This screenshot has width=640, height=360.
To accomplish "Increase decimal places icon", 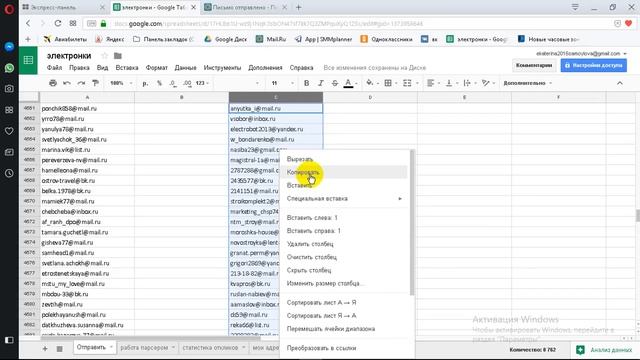I will (x=187, y=83).
